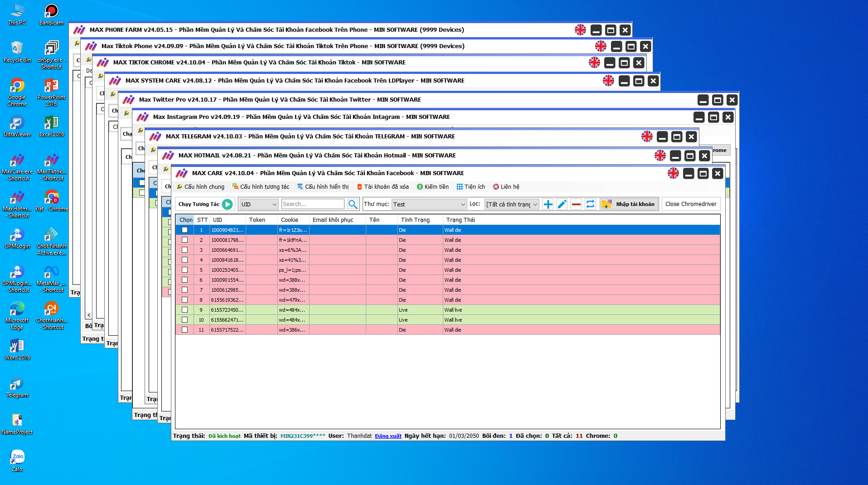
Task: Click the blue refresh arrows icon
Action: pyautogui.click(x=590, y=204)
